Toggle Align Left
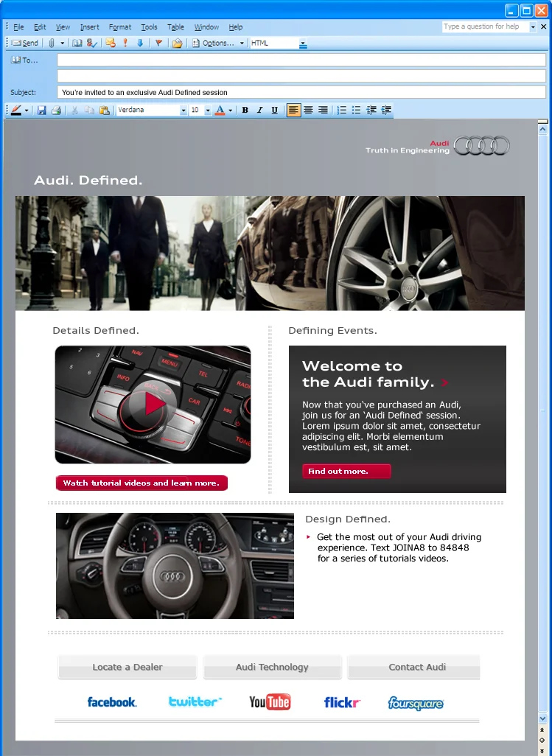This screenshot has width=552, height=756. point(293,110)
